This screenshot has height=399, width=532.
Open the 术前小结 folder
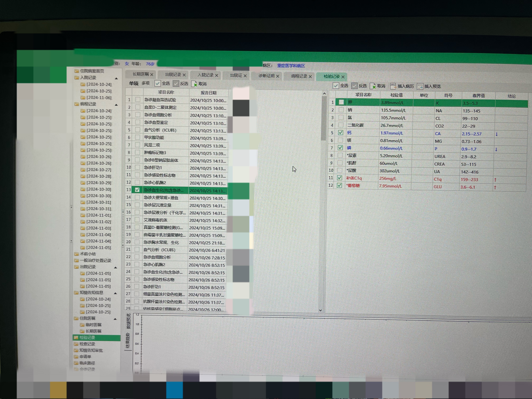pyautogui.click(x=85, y=254)
